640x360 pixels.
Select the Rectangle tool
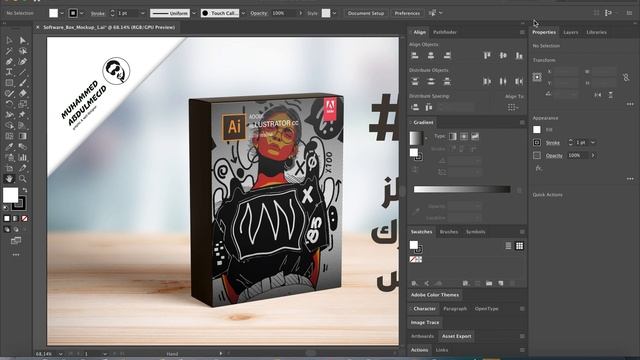coord(9,82)
